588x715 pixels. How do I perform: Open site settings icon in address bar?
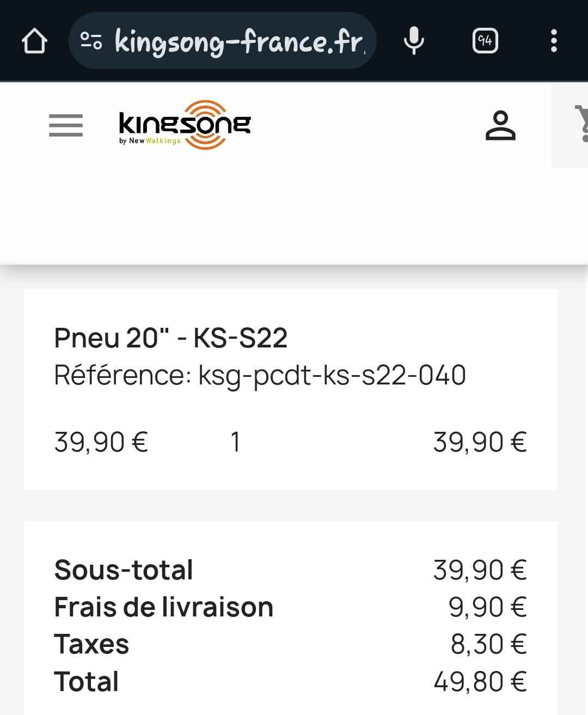[x=91, y=41]
